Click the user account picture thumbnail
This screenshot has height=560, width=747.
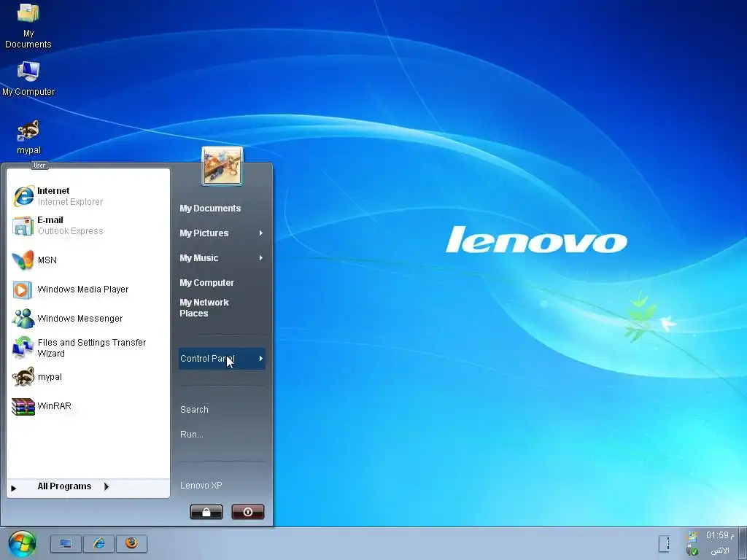[222, 166]
